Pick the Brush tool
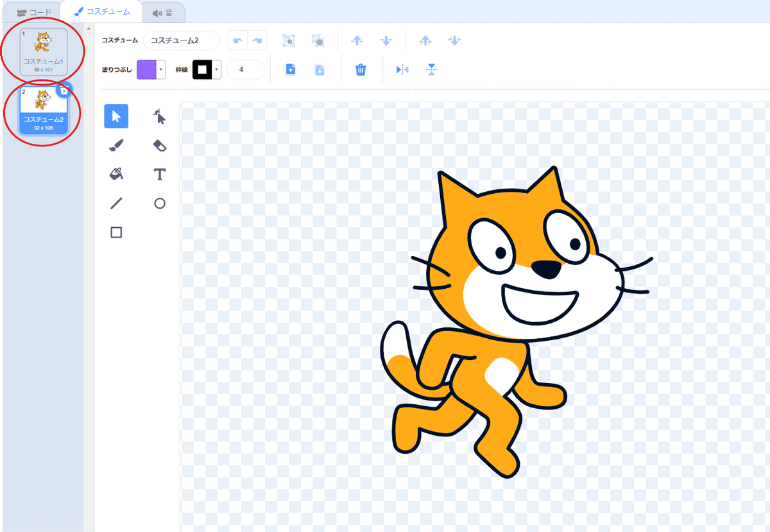The width and height of the screenshot is (770, 532). click(x=116, y=146)
